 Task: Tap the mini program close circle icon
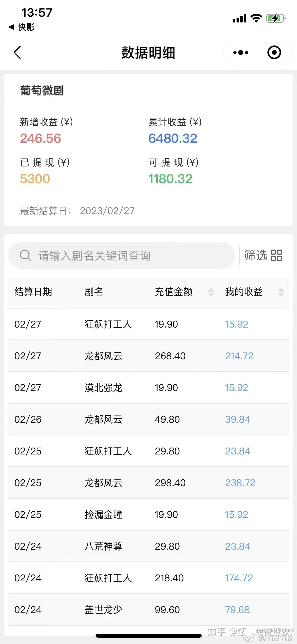click(274, 52)
